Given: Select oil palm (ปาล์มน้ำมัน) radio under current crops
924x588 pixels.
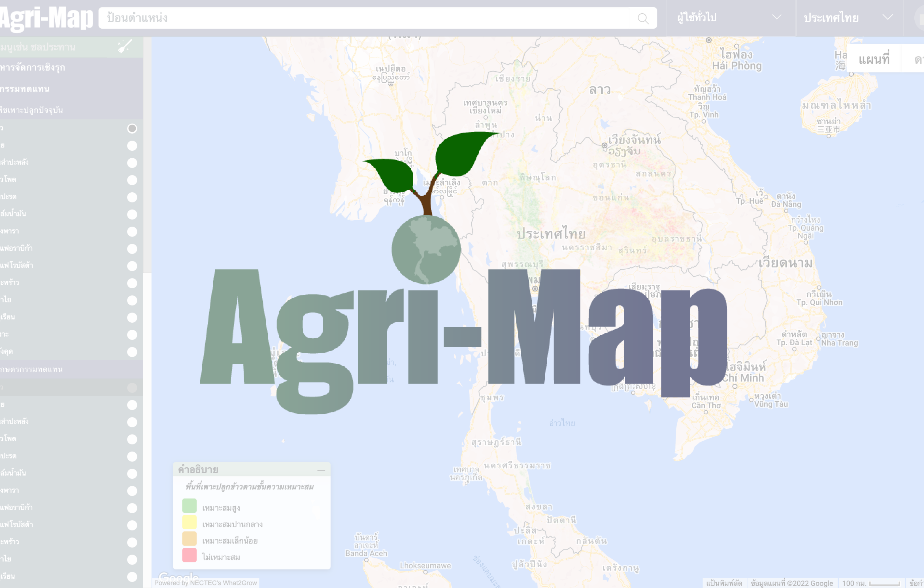Looking at the screenshot, I should pyautogui.click(x=132, y=214).
